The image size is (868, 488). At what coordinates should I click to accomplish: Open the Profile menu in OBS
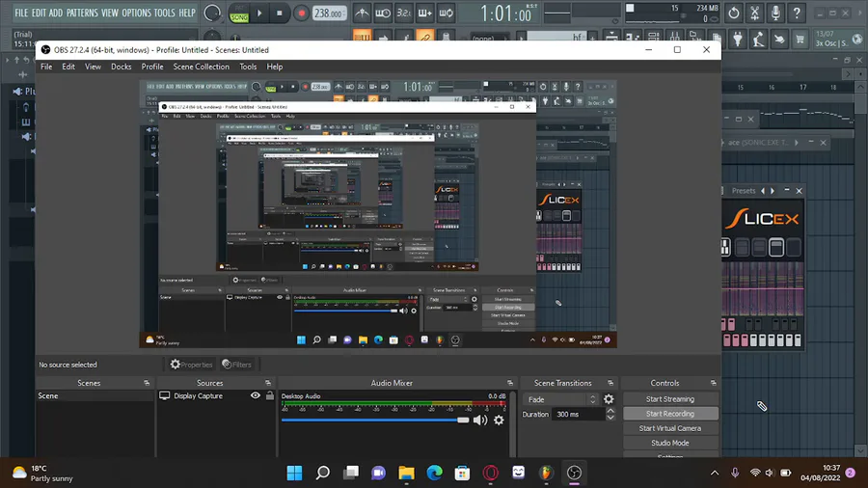click(x=152, y=67)
